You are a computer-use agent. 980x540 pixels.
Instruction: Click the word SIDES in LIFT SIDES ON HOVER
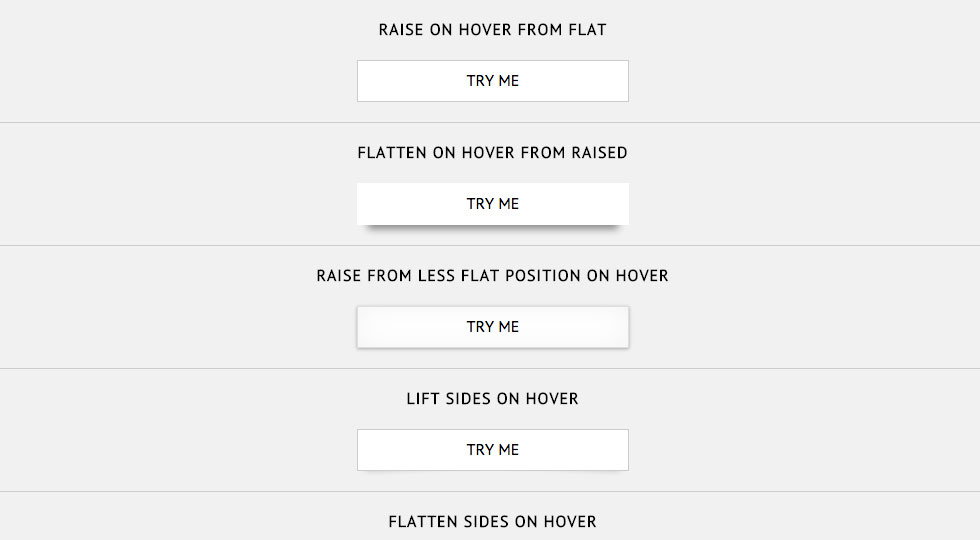[468, 399]
